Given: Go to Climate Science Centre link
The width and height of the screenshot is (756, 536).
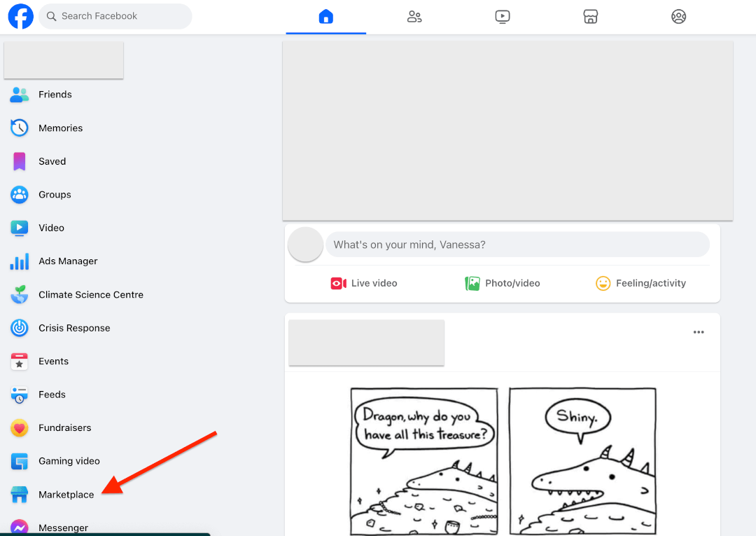Looking at the screenshot, I should [x=90, y=294].
